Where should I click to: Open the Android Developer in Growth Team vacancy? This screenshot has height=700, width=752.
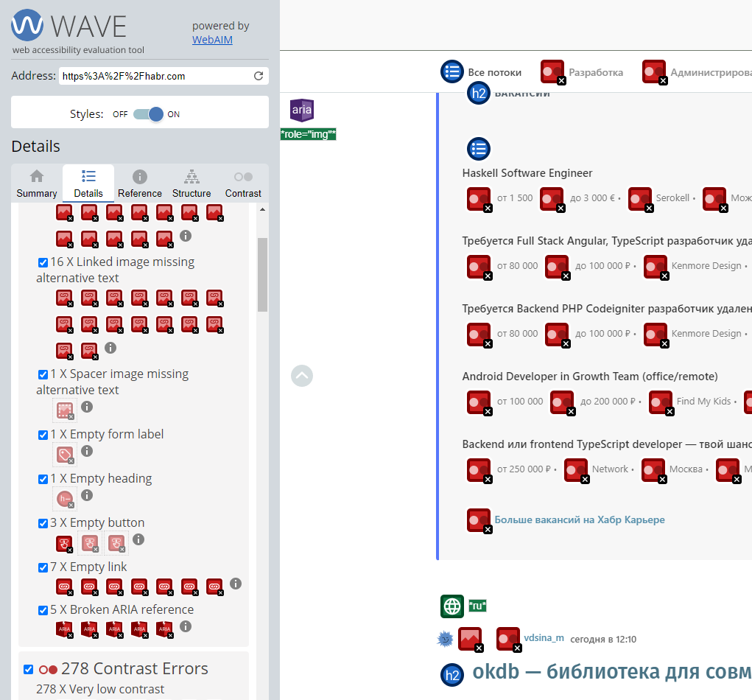click(590, 376)
